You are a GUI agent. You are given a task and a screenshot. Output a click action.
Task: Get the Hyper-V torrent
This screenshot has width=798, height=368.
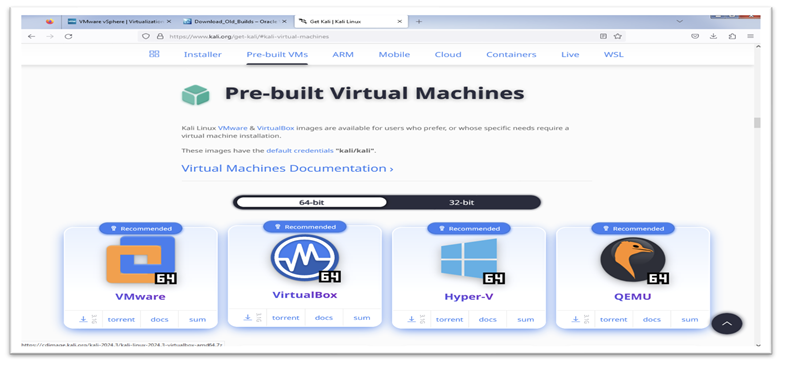tap(449, 320)
